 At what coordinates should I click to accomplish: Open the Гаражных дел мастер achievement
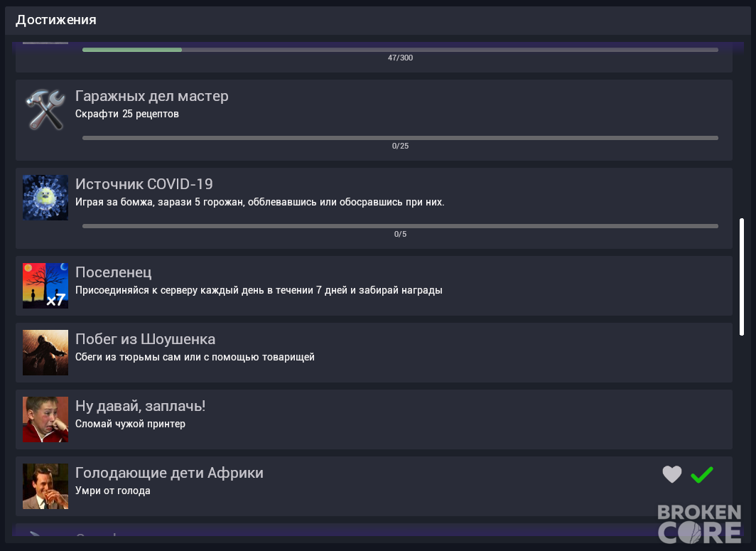coord(374,120)
